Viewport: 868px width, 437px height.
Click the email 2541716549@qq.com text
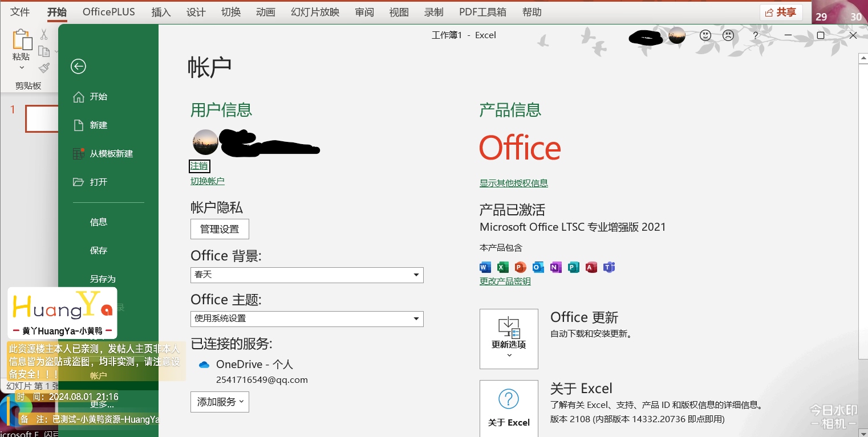pos(262,380)
